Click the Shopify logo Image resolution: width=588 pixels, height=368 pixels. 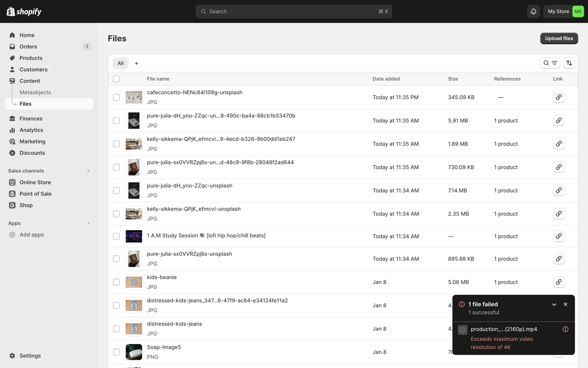pos(24,11)
